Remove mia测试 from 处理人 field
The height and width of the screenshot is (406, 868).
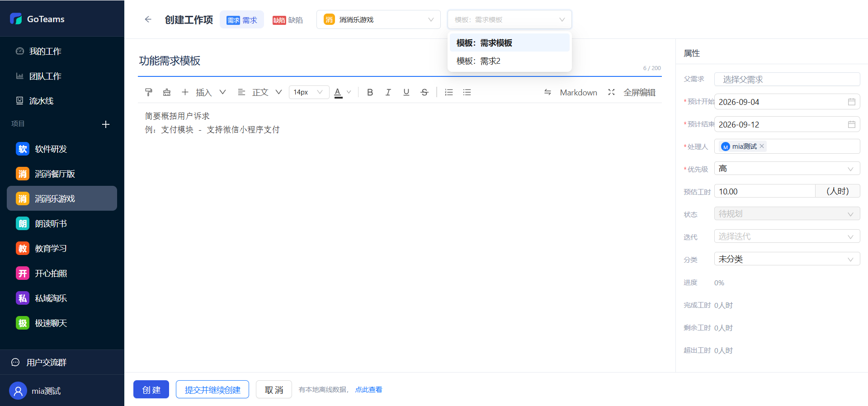tap(762, 146)
